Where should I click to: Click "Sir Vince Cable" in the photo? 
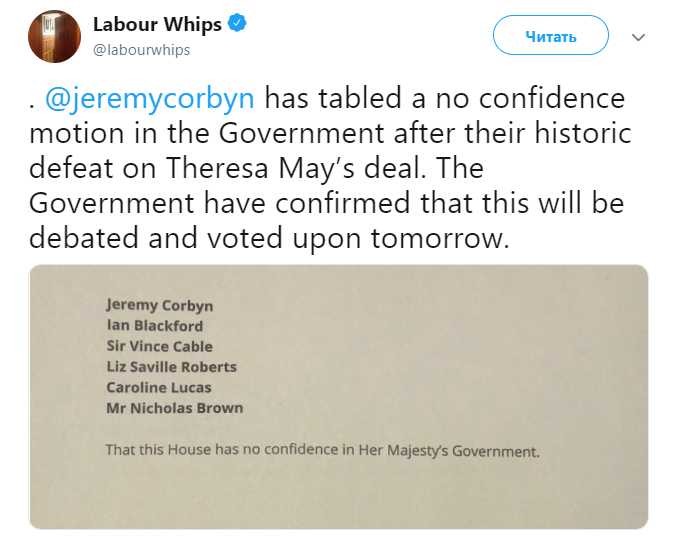tap(160, 347)
